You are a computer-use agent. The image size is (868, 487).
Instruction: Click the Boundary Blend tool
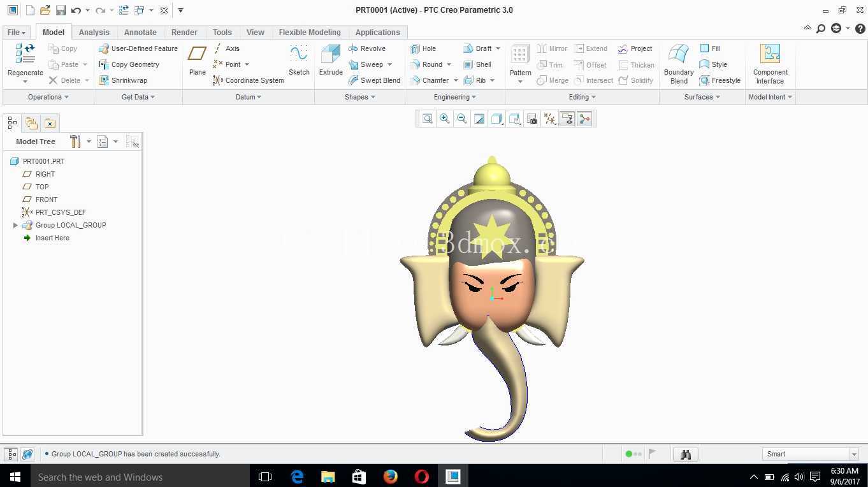[679, 64]
